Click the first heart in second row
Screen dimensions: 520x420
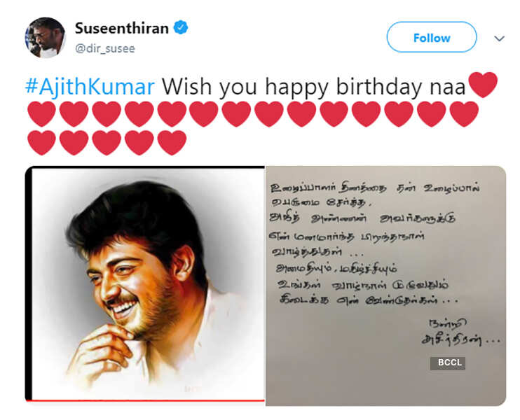pyautogui.click(x=41, y=114)
